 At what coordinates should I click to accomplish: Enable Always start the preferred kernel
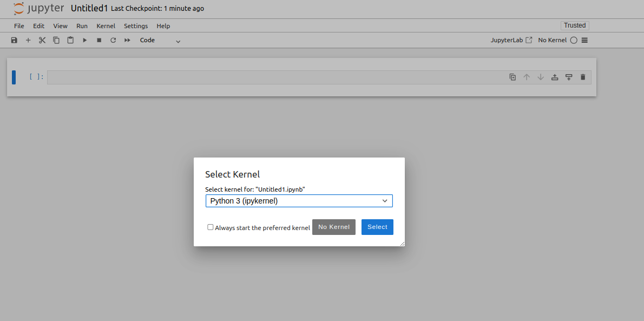(x=211, y=227)
